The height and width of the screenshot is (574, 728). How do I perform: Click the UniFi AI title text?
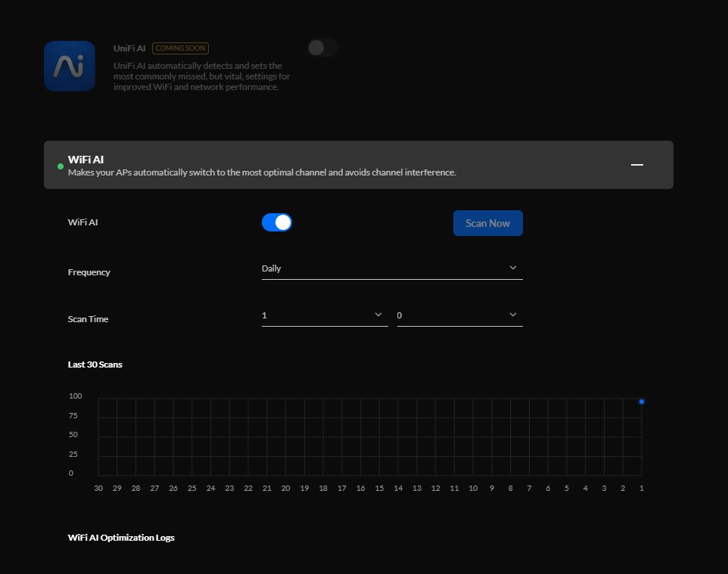129,48
